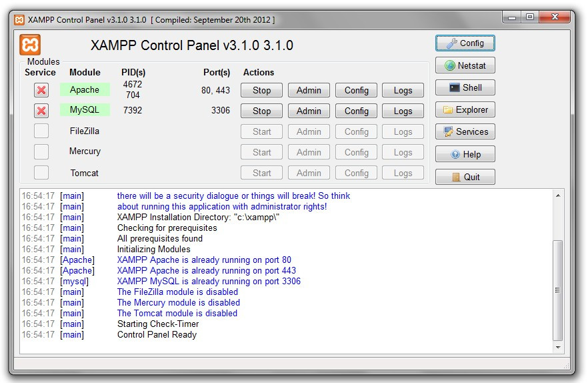Image resolution: width=588 pixels, height=383 pixels.
Task: Click the Quit door button
Action: tap(465, 177)
